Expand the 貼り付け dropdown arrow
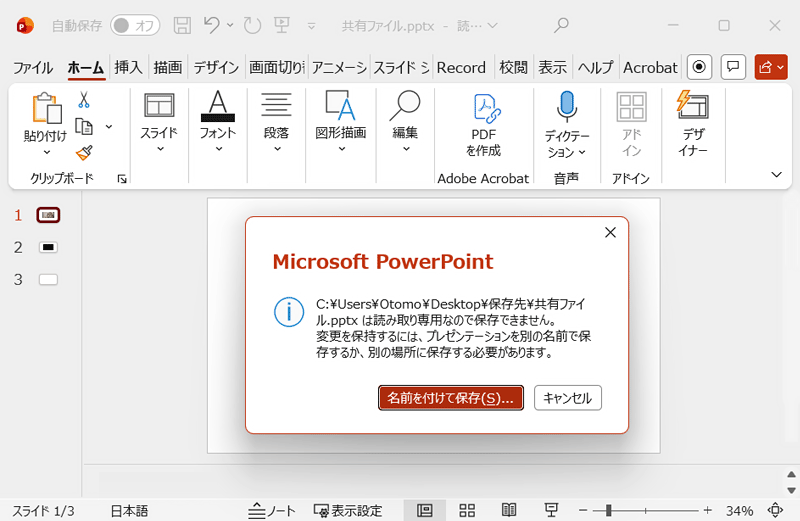800x521 pixels. [x=46, y=152]
